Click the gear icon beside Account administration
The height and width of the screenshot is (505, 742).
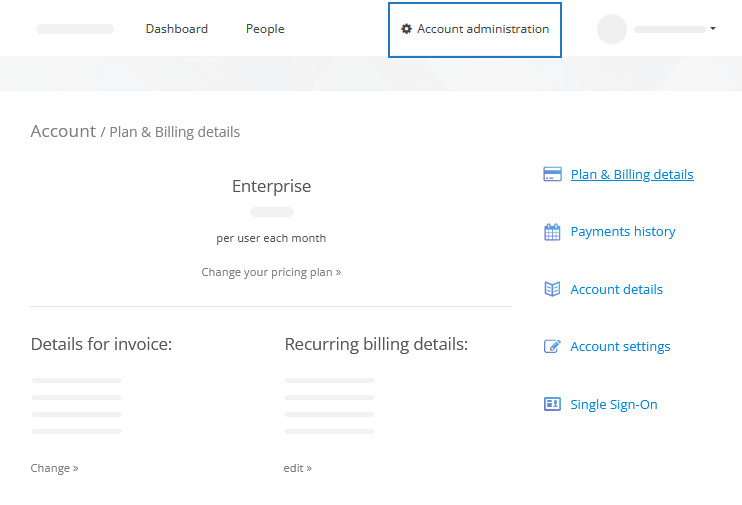406,29
